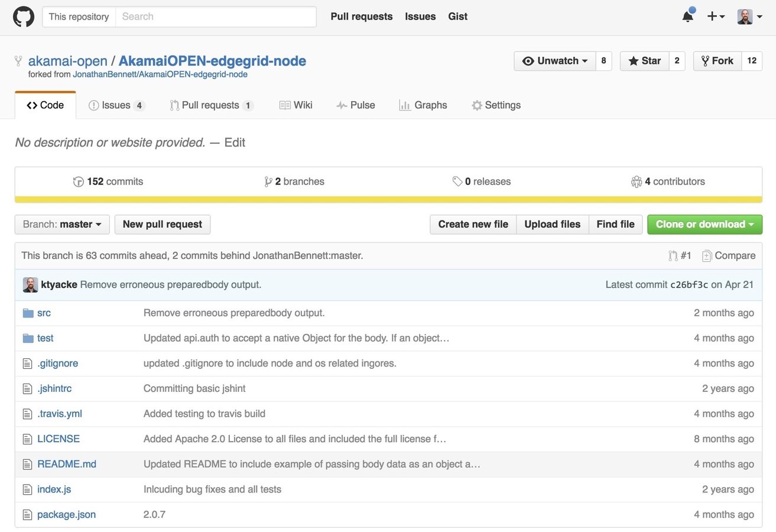Open the akamai-open organization link

coord(68,61)
